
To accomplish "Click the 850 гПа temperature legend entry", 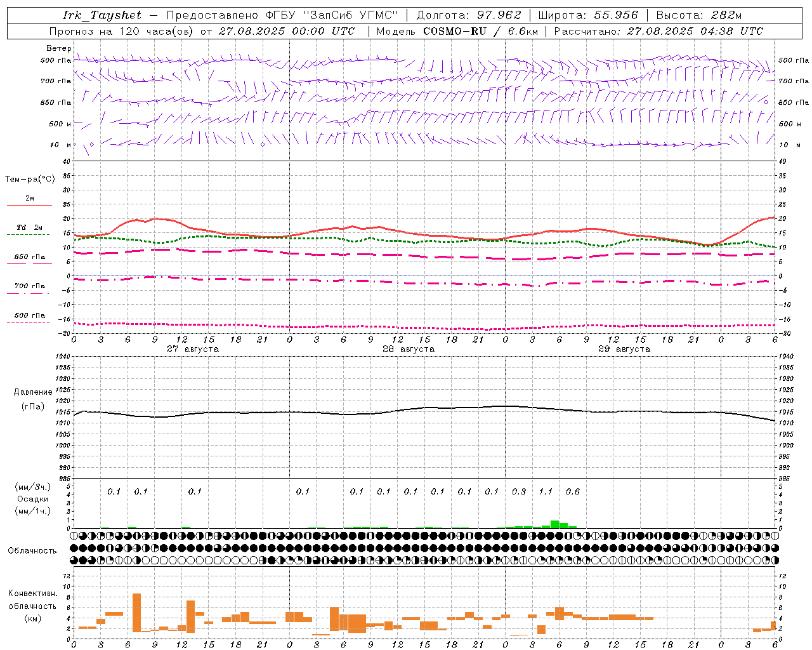I will 29,257.
